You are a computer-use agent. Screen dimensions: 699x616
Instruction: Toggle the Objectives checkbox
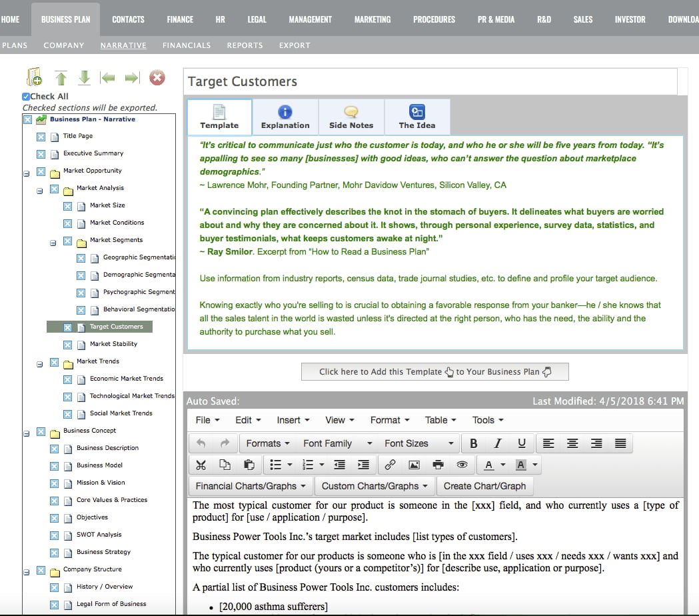click(x=55, y=518)
